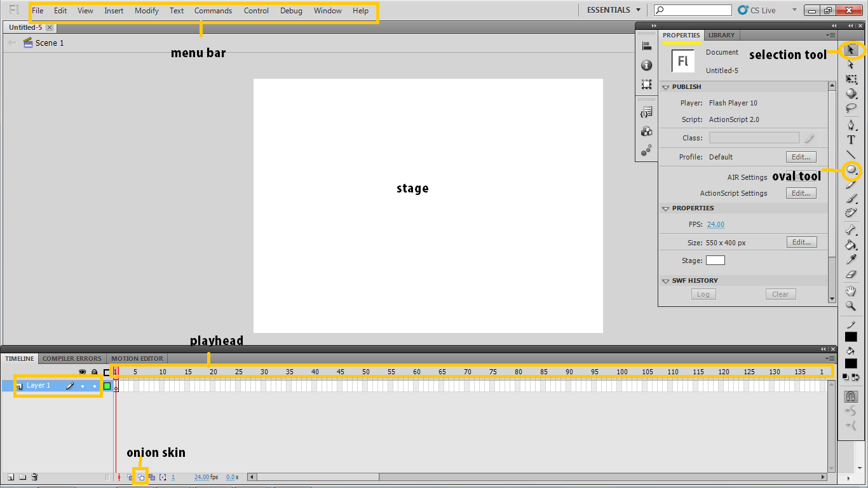Collapse the SWF HISTORY section
This screenshot has width=868, height=488.
tap(666, 281)
